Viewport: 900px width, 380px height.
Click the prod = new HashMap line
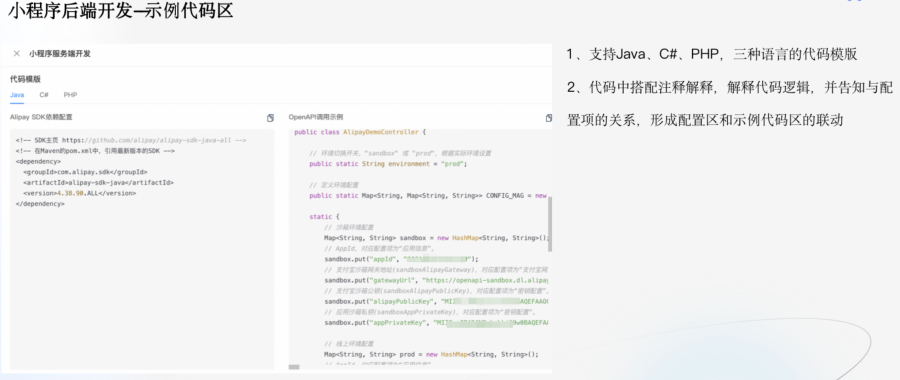tap(431, 354)
